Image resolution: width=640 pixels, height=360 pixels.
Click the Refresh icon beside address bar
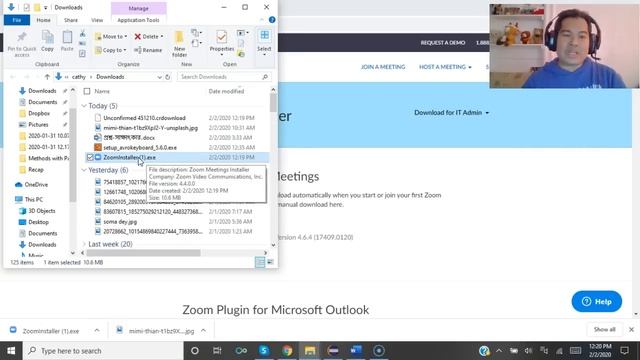(168, 77)
